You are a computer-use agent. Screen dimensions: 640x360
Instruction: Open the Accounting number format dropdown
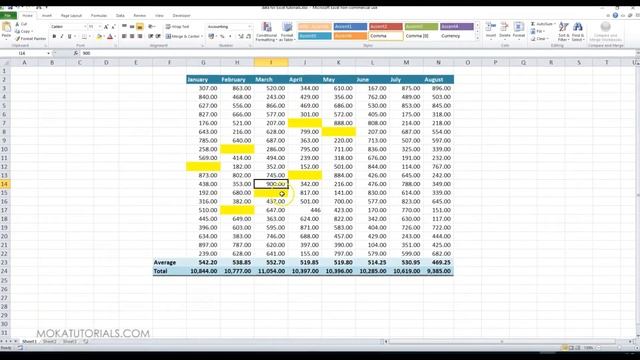pos(250,27)
